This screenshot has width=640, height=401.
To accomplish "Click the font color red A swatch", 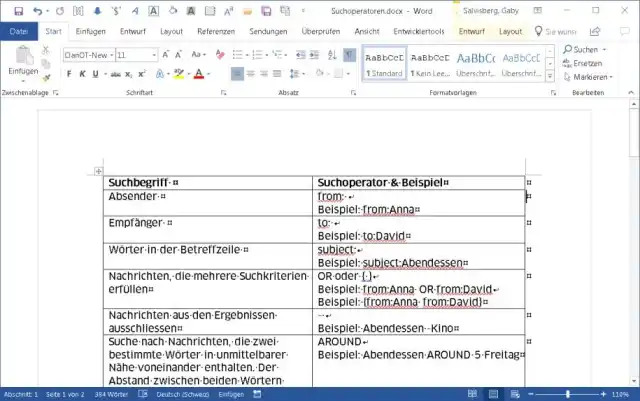I will coord(198,74).
